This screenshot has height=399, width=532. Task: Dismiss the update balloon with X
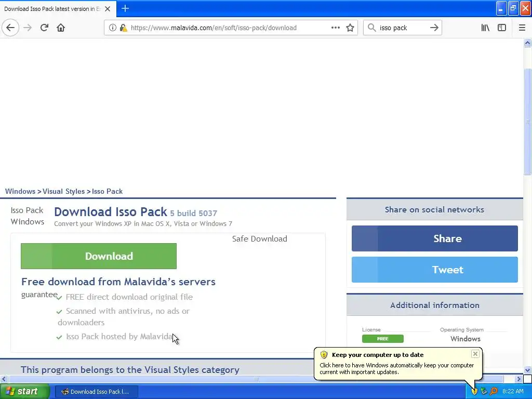coord(475,354)
